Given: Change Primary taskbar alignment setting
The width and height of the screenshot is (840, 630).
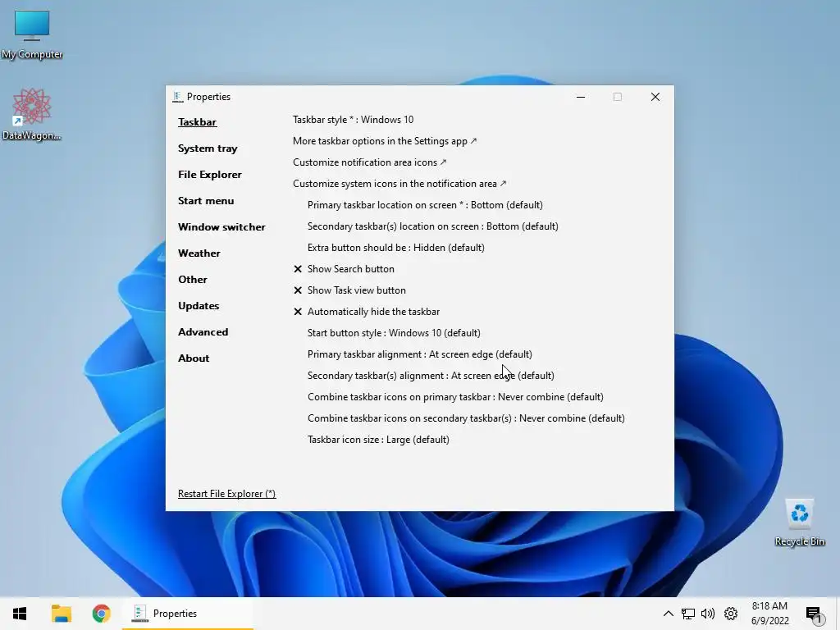Looking at the screenshot, I should coord(419,354).
